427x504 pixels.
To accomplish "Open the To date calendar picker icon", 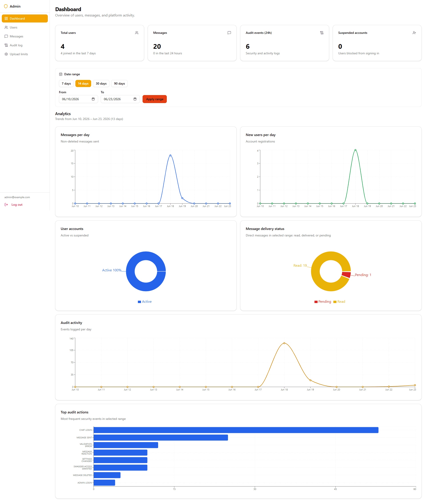I will pyautogui.click(x=135, y=99).
